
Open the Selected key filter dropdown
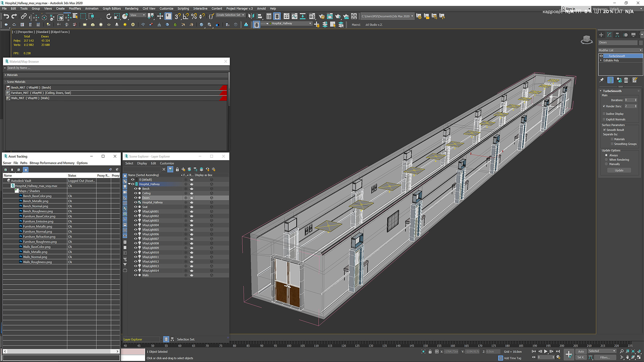[x=602, y=351]
